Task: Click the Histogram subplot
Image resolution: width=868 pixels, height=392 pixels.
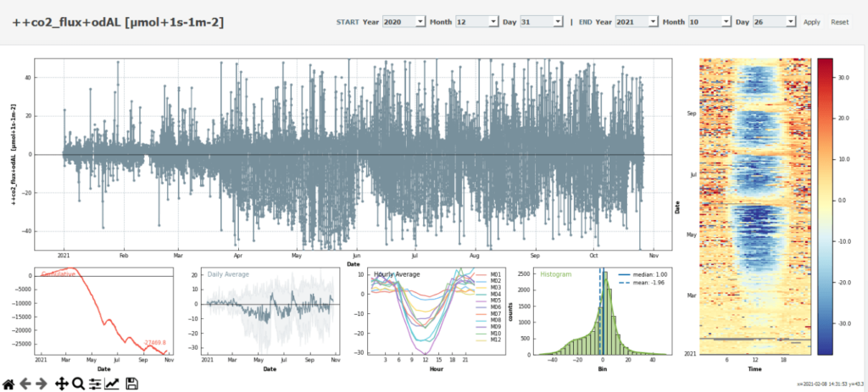Action: pos(603,312)
